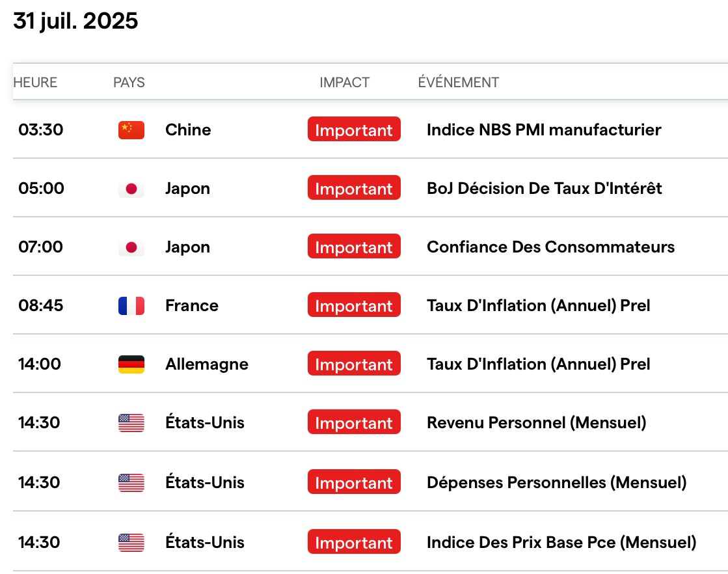Image resolution: width=728 pixels, height=574 pixels.
Task: Click the China flag icon
Action: pos(131,130)
